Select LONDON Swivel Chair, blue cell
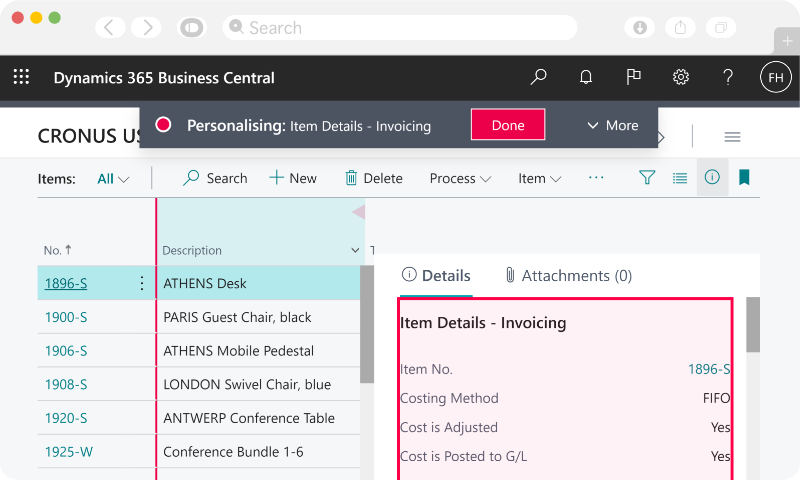The height and width of the screenshot is (480, 800). point(258,384)
